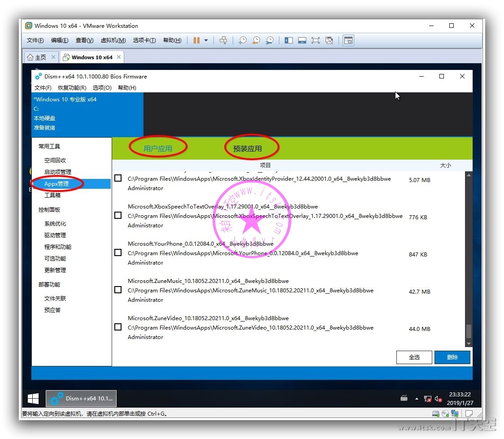Toggle the thumbnail bar icon

(302, 40)
